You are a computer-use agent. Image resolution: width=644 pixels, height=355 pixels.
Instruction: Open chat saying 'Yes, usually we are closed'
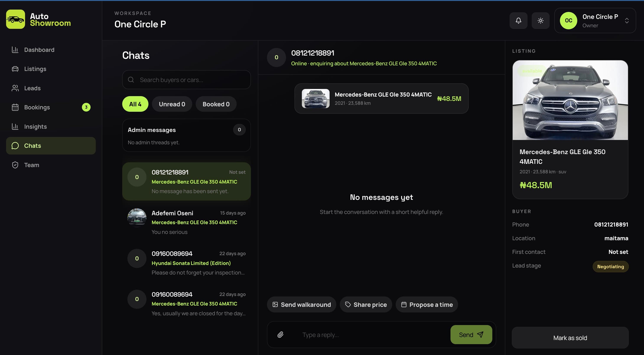[187, 303]
